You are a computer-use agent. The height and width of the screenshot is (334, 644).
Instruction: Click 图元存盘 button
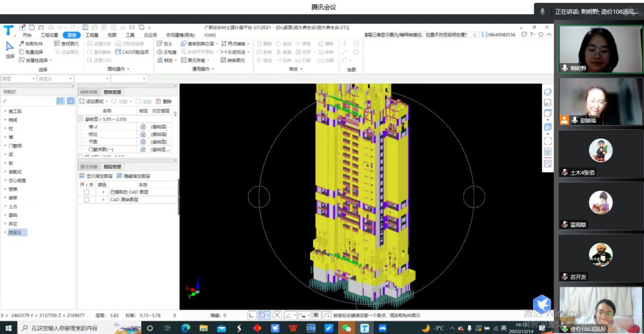point(196,60)
